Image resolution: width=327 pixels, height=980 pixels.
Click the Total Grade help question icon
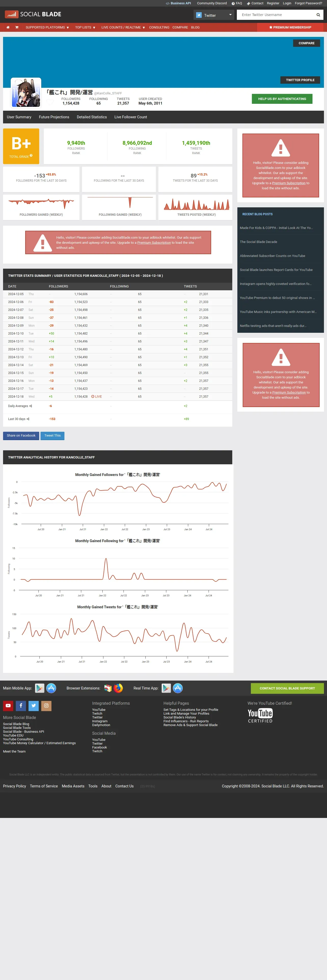(31, 156)
